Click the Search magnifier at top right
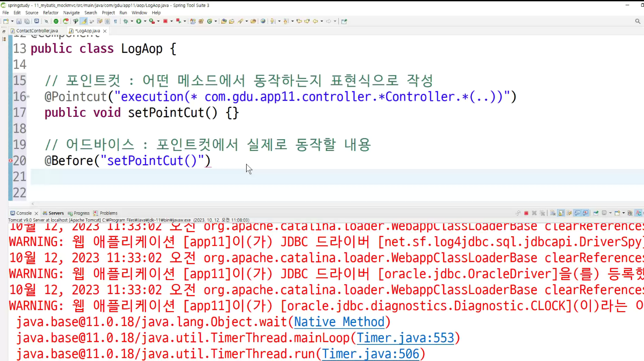This screenshot has width=644, height=361. coord(637,21)
